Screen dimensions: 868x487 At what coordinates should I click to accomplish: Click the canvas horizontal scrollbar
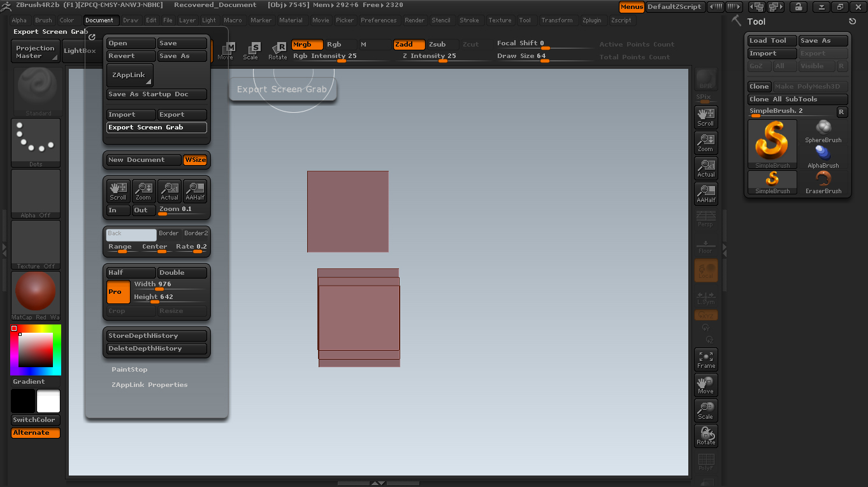click(377, 483)
